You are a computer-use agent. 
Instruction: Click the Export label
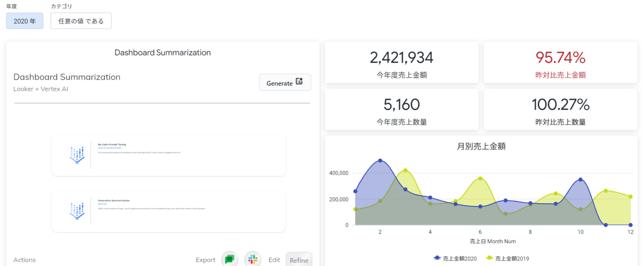pos(205,259)
